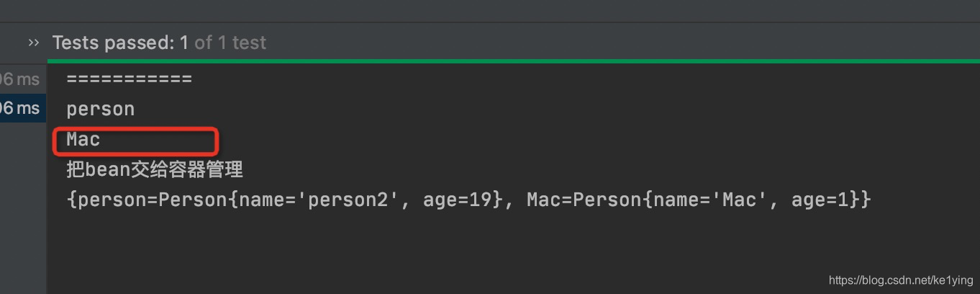
Task: Click the green test progress bar
Action: (x=513, y=61)
